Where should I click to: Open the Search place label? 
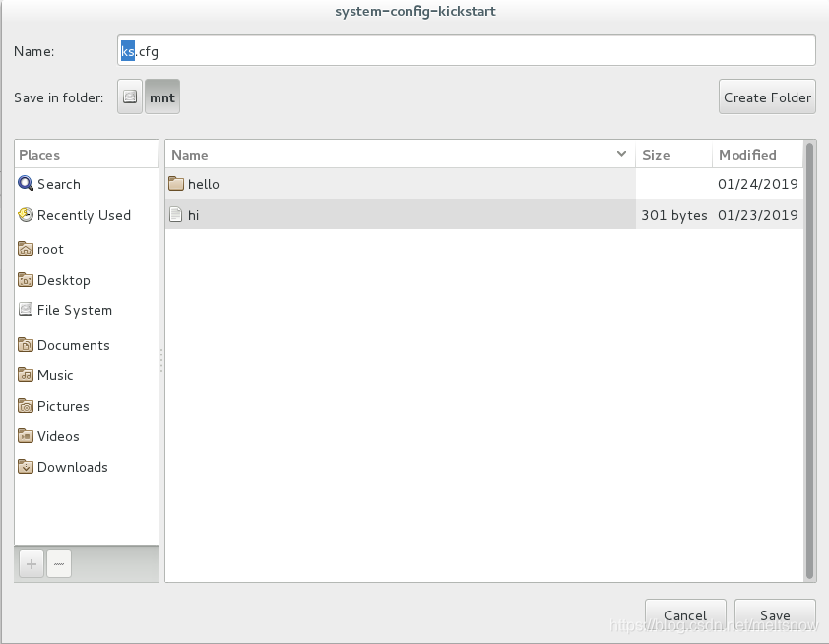pos(59,184)
